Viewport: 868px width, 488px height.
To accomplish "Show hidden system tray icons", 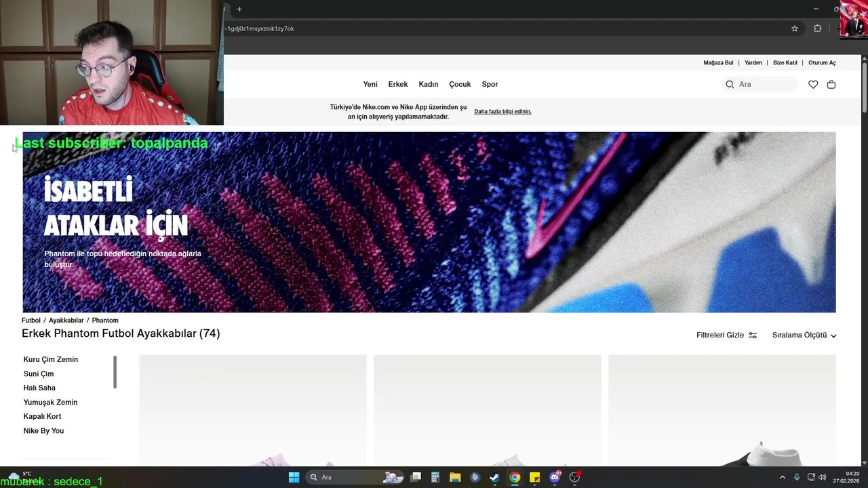I will [782, 477].
